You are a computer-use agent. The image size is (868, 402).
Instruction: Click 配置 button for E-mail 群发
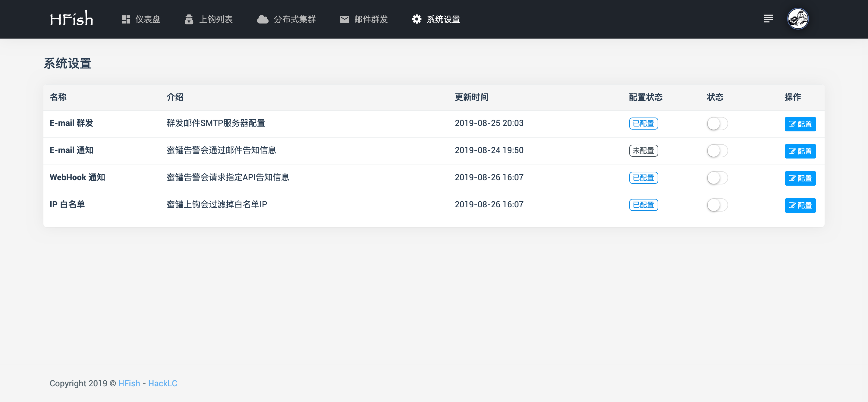800,124
